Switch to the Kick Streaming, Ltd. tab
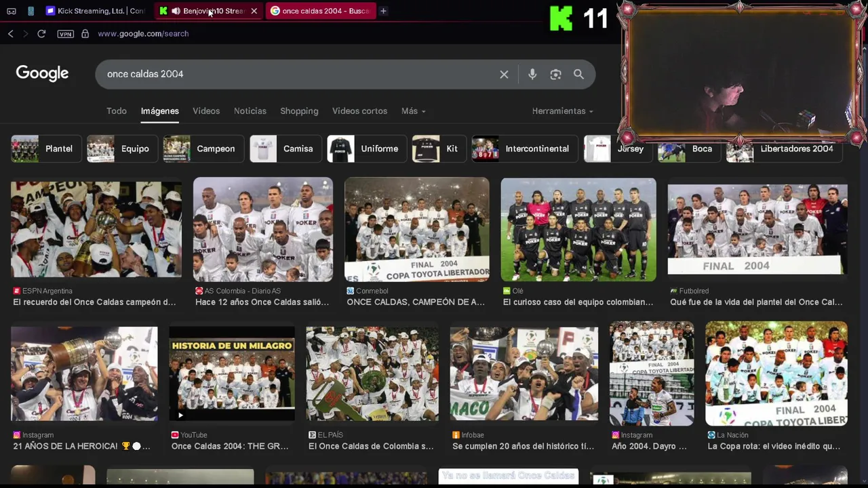868x488 pixels. (96, 11)
